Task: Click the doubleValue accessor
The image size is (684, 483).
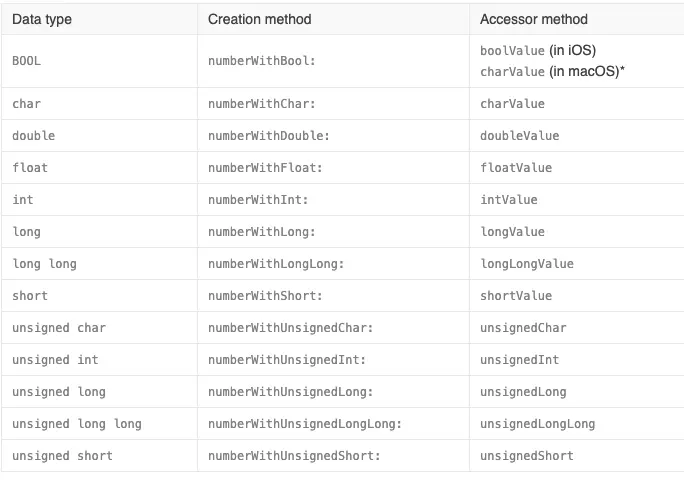Action: tap(519, 136)
